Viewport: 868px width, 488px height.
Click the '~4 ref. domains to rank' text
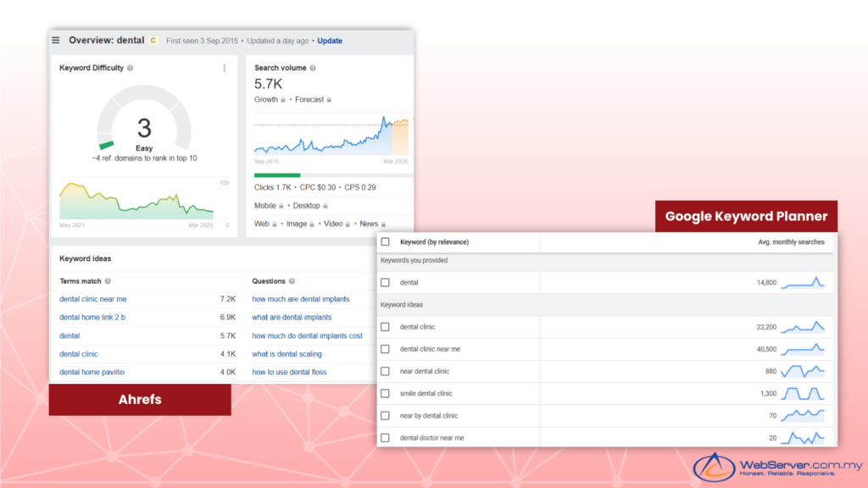point(144,158)
